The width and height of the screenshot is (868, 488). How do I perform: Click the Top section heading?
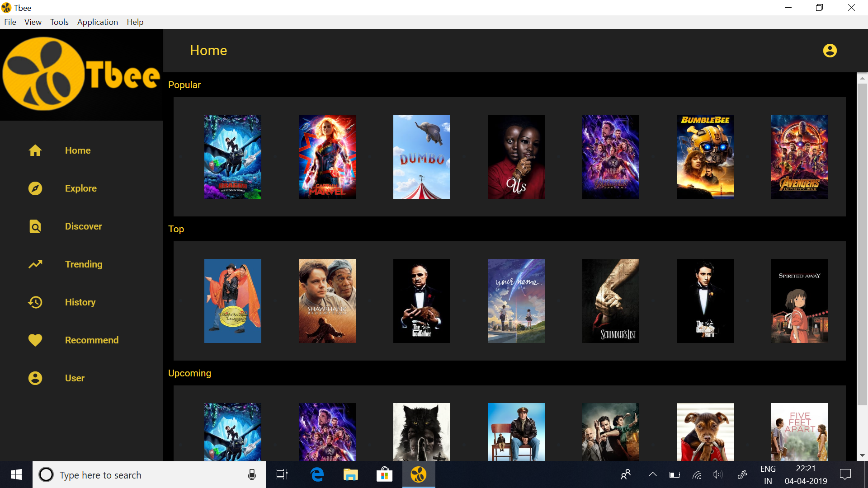tap(176, 229)
